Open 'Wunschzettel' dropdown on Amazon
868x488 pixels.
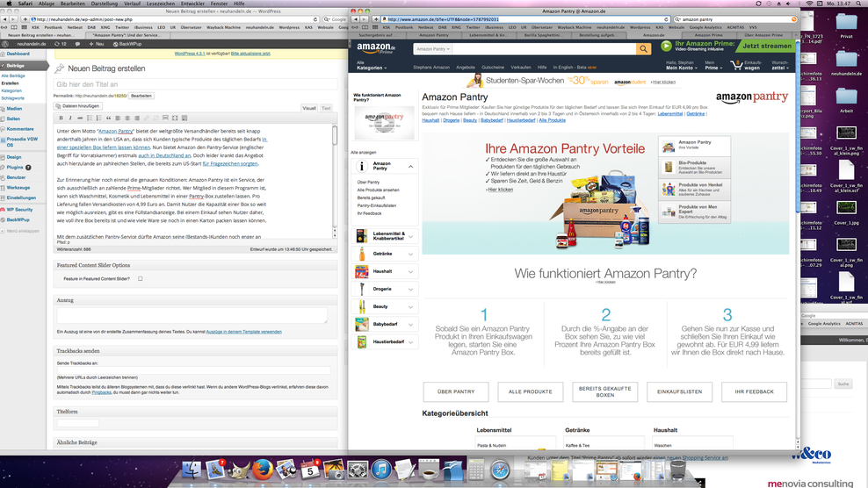pos(780,65)
